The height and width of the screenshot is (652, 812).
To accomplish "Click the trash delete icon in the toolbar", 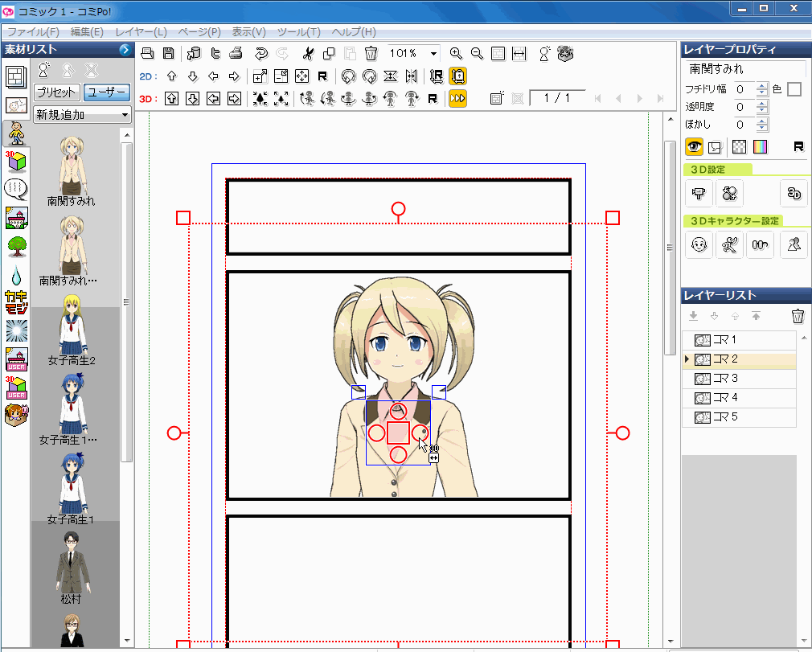I will coord(370,53).
